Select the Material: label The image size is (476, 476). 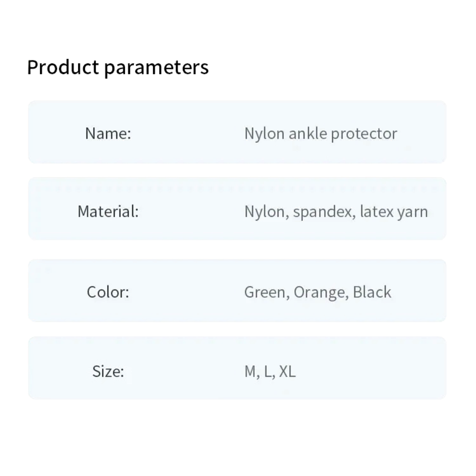pos(108,212)
